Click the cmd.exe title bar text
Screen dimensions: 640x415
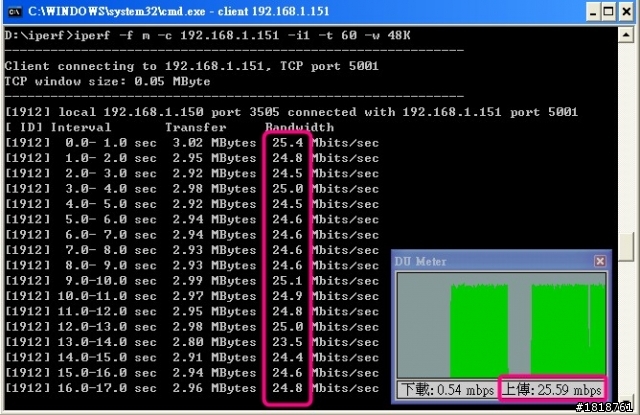pyautogui.click(x=178, y=11)
